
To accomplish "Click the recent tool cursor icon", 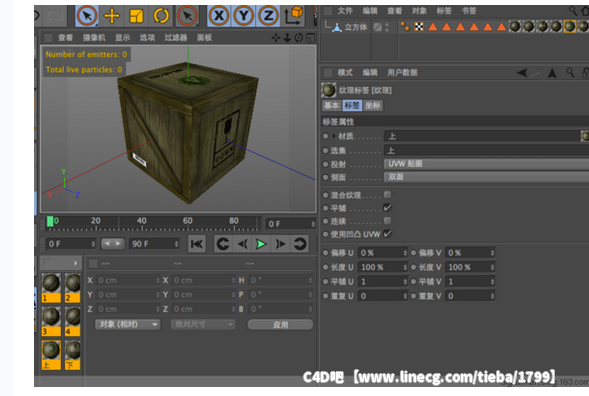I will click(187, 16).
